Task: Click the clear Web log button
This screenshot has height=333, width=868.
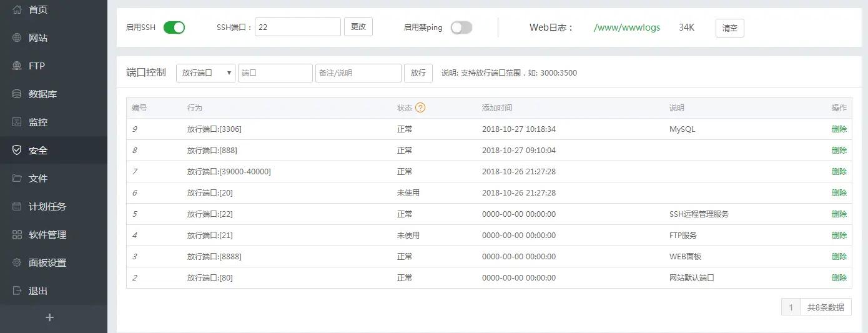Action: [x=729, y=28]
